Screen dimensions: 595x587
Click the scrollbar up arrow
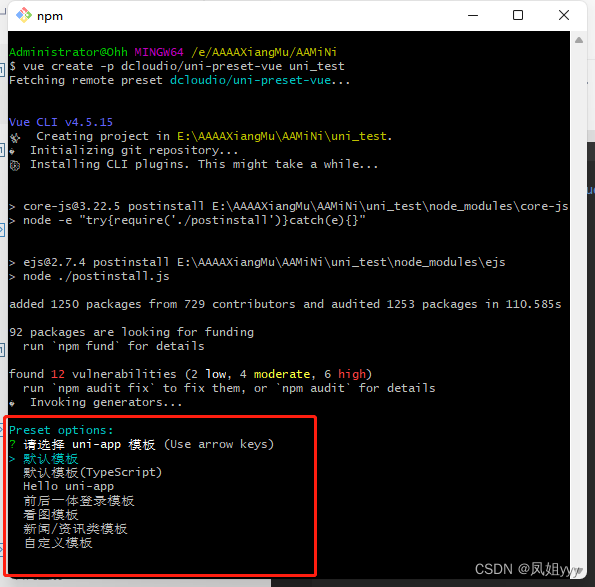(x=579, y=40)
